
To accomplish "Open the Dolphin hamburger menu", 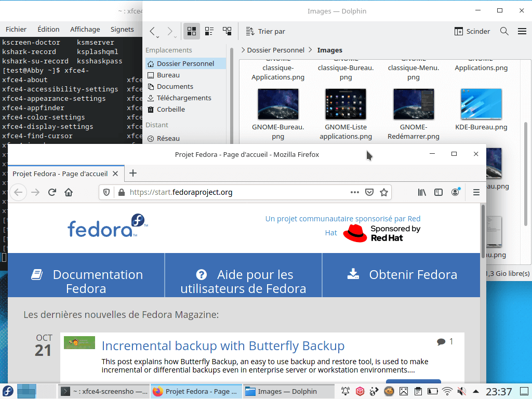I will point(522,32).
